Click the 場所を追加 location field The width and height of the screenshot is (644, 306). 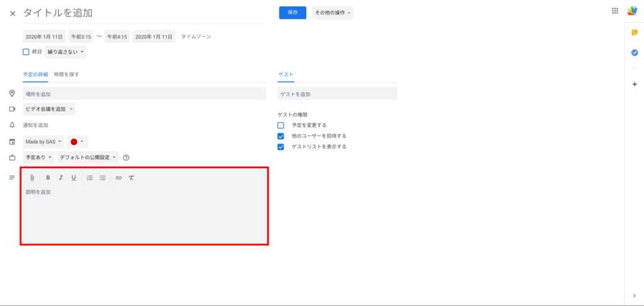tap(144, 94)
